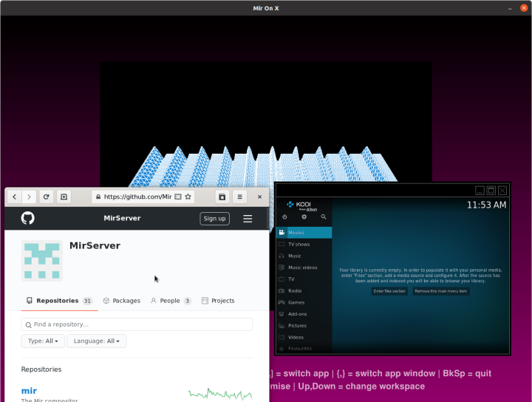The height and width of the screenshot is (402, 532).
Task: Select TV in Kodi sidebar
Action: (304, 279)
